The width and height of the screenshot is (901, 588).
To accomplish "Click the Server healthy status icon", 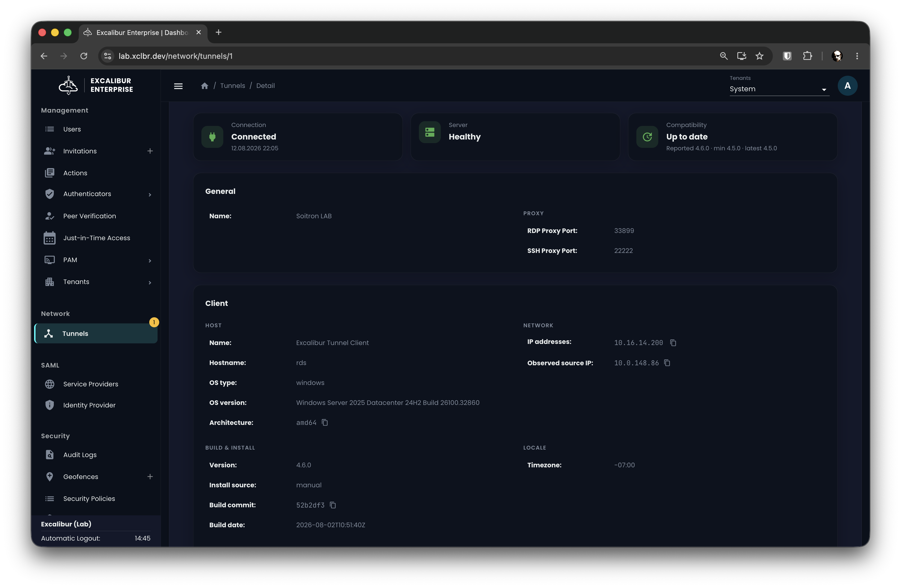I will [430, 132].
